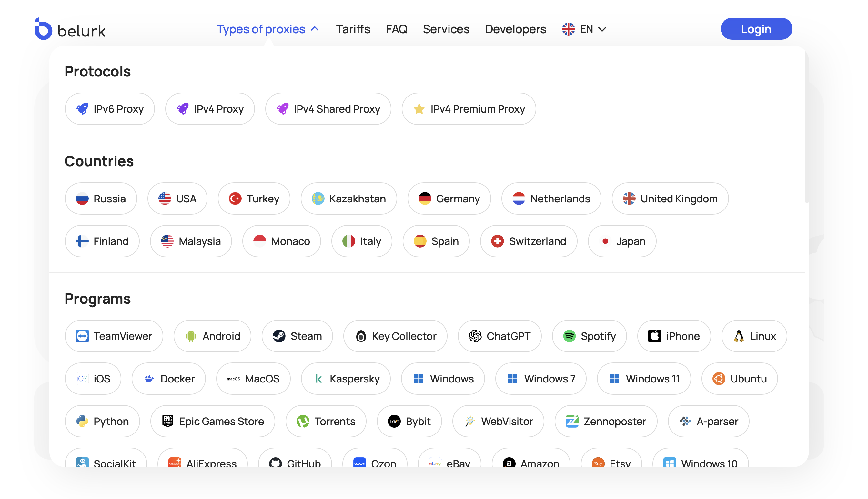Image resolution: width=868 pixels, height=499 pixels.
Task: Select the Kazakhstan country link
Action: 349,199
